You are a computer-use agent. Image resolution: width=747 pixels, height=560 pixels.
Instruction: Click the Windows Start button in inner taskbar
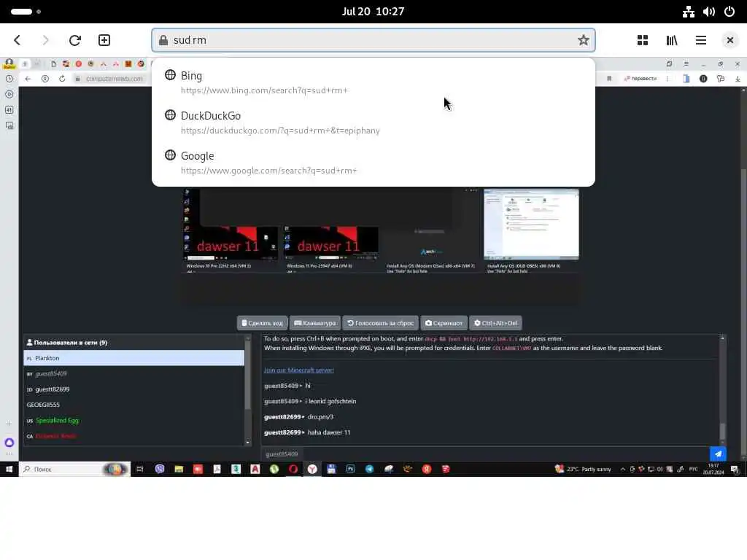click(9, 469)
